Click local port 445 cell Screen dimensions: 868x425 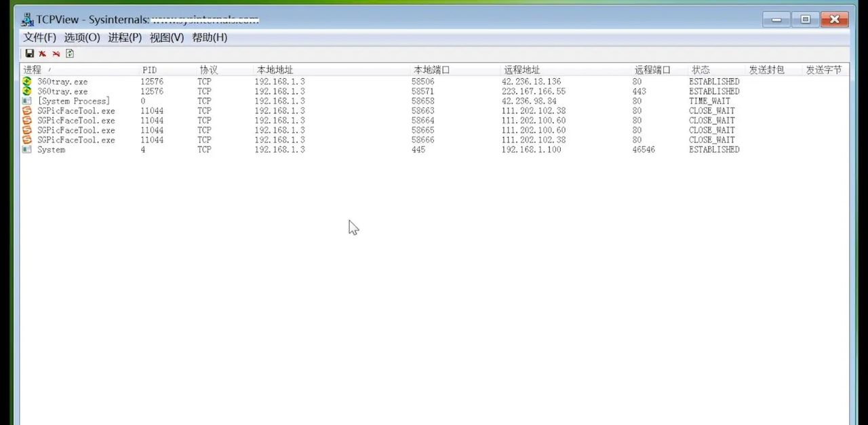(418, 149)
